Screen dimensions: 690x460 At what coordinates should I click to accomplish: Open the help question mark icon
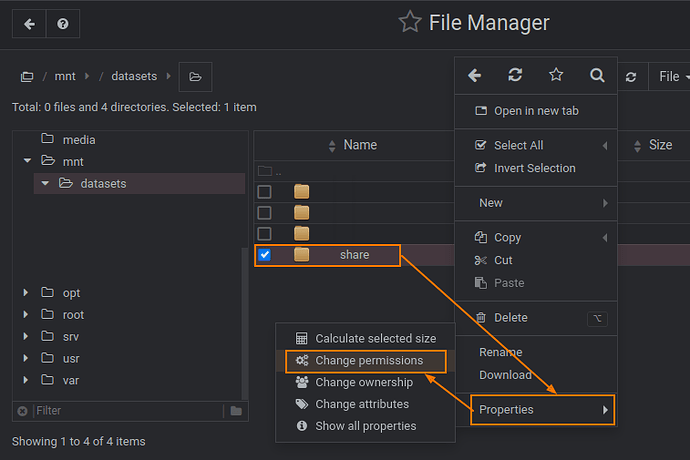tap(63, 24)
